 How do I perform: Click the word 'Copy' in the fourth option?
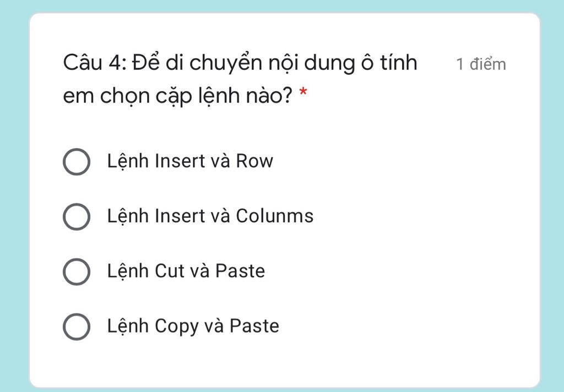pyautogui.click(x=177, y=327)
